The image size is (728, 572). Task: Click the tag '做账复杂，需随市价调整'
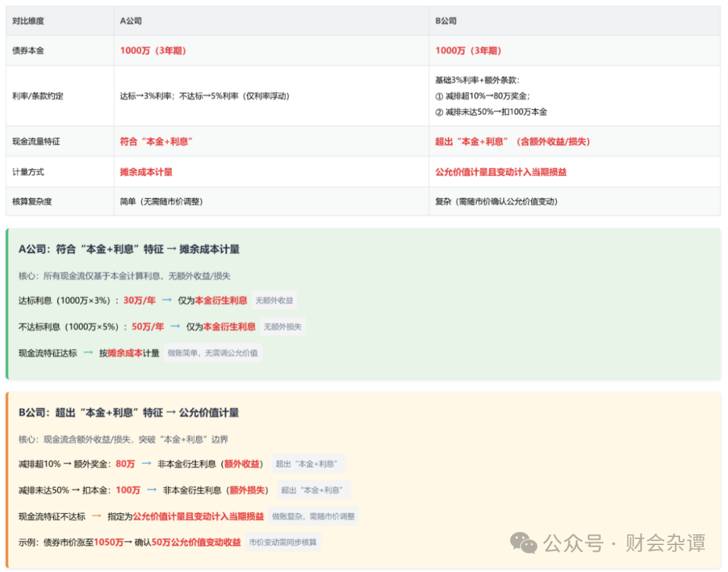coord(313,516)
